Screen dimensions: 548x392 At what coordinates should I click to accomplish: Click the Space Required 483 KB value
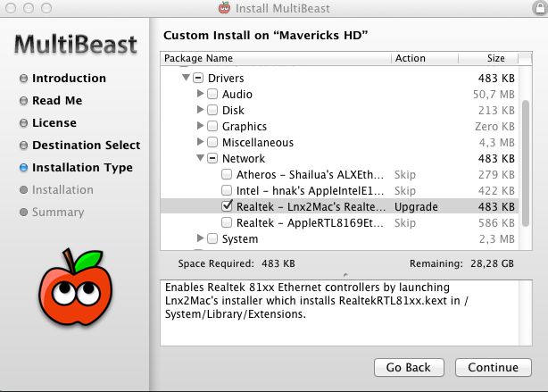tap(278, 263)
